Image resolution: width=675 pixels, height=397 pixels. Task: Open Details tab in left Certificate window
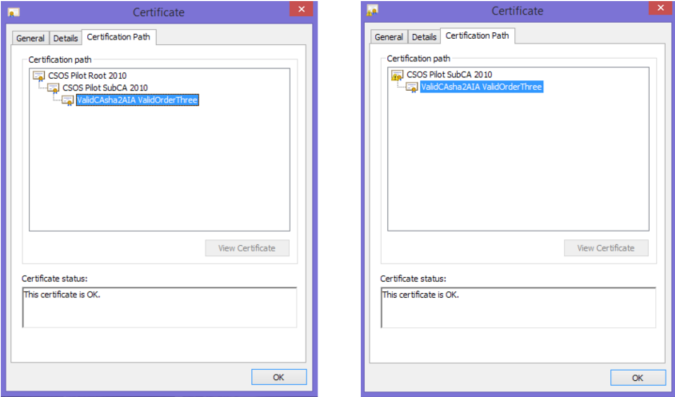tap(65, 38)
